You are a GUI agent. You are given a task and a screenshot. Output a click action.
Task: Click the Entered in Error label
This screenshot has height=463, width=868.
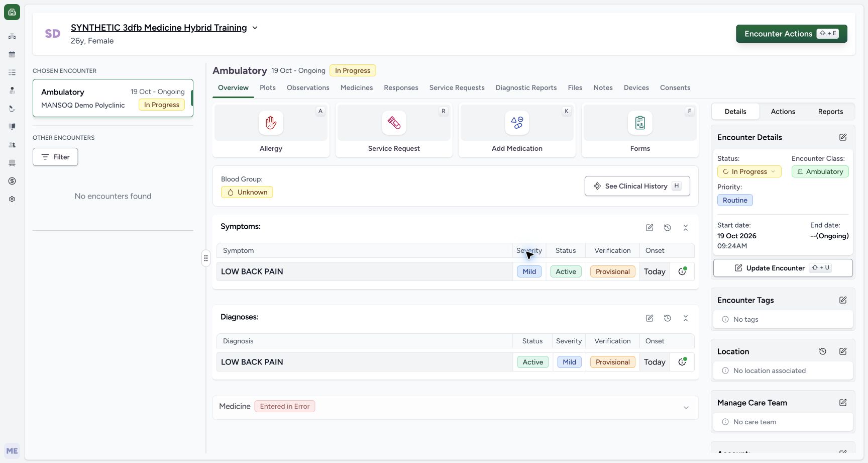pos(285,406)
